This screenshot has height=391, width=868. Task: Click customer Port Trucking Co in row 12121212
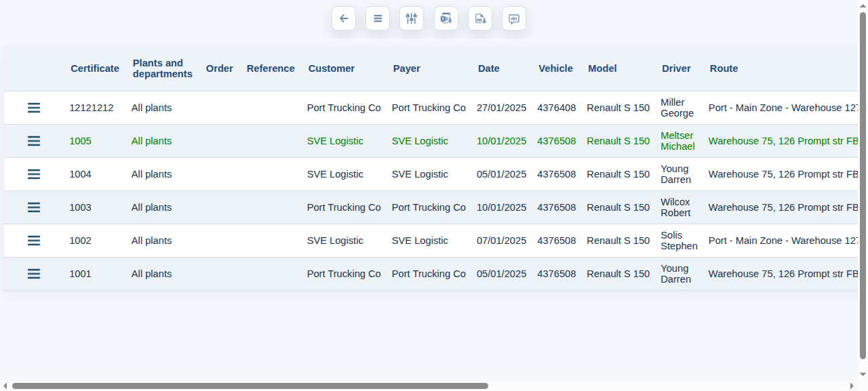[344, 108]
